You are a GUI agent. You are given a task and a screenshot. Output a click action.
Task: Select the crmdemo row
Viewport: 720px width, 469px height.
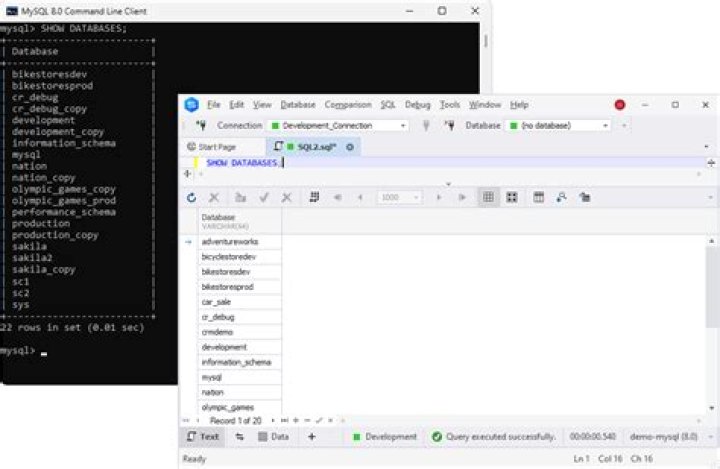tap(240, 332)
